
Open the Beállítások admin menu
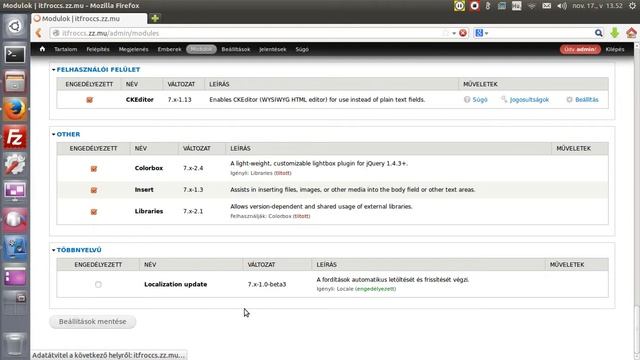(236, 49)
